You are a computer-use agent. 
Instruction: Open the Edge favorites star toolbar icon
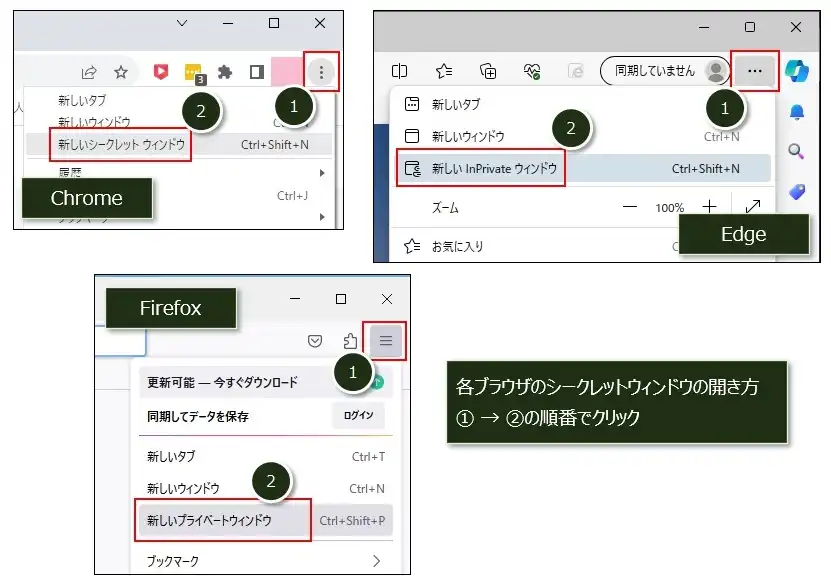[x=444, y=70]
